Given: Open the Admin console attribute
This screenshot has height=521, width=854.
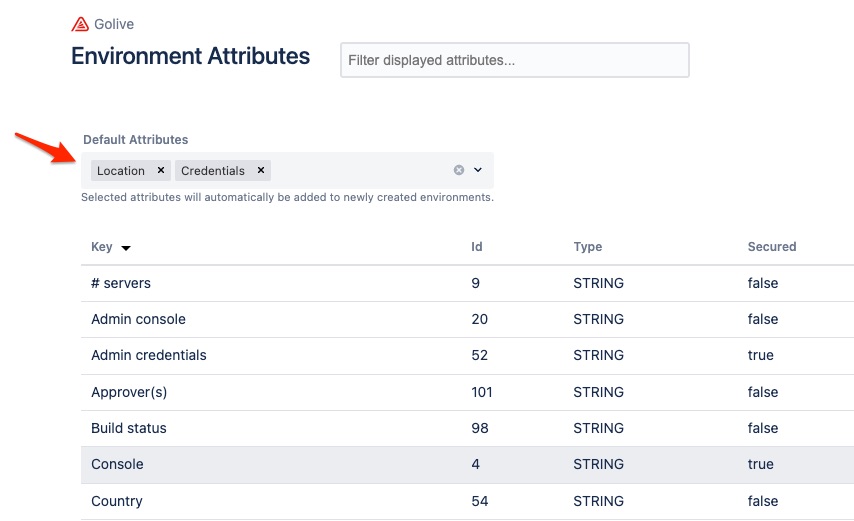Looking at the screenshot, I should [138, 319].
